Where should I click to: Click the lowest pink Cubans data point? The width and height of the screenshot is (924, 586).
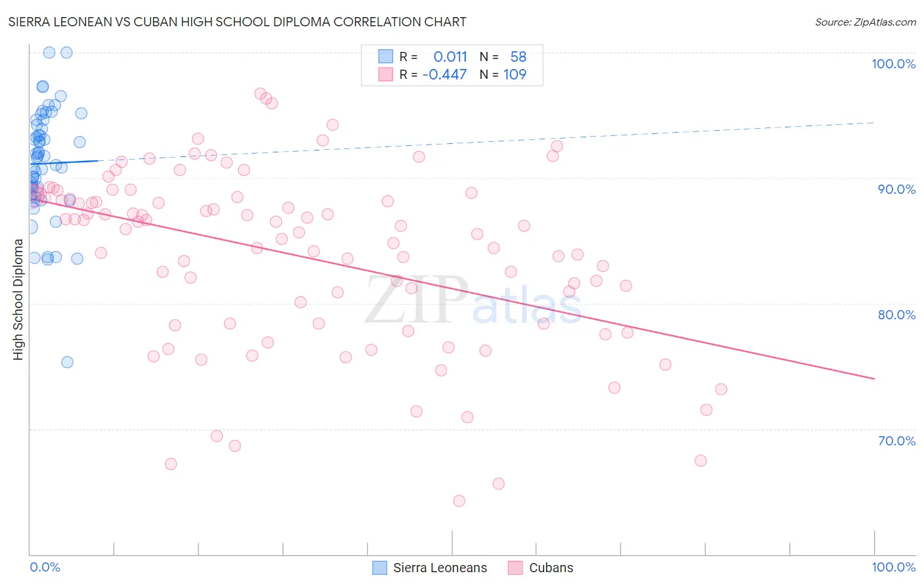coord(459,501)
